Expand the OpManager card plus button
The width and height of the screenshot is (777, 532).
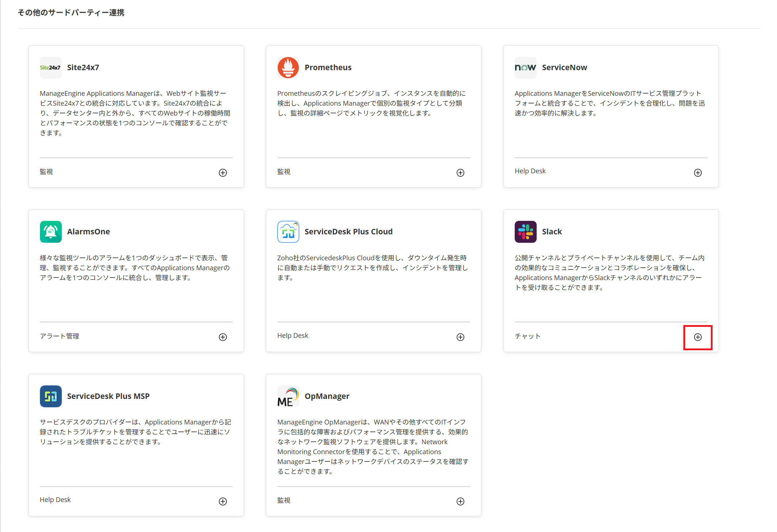pyautogui.click(x=460, y=502)
